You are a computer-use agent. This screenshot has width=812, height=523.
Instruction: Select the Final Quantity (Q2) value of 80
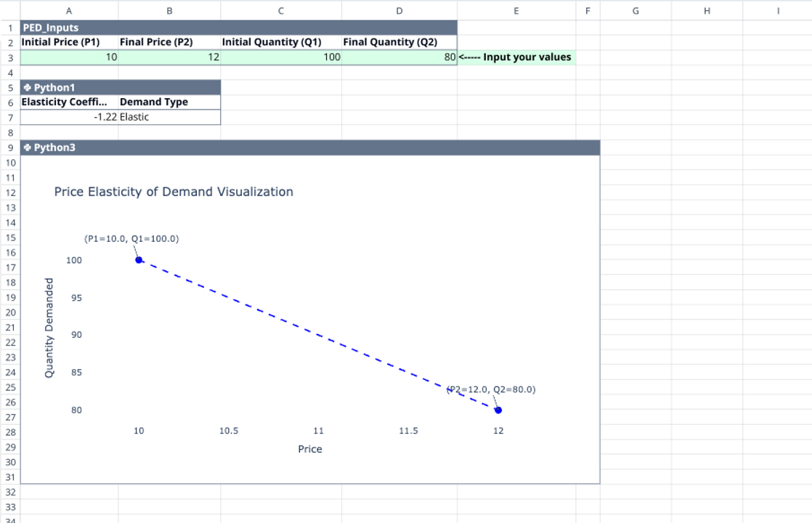(399, 57)
